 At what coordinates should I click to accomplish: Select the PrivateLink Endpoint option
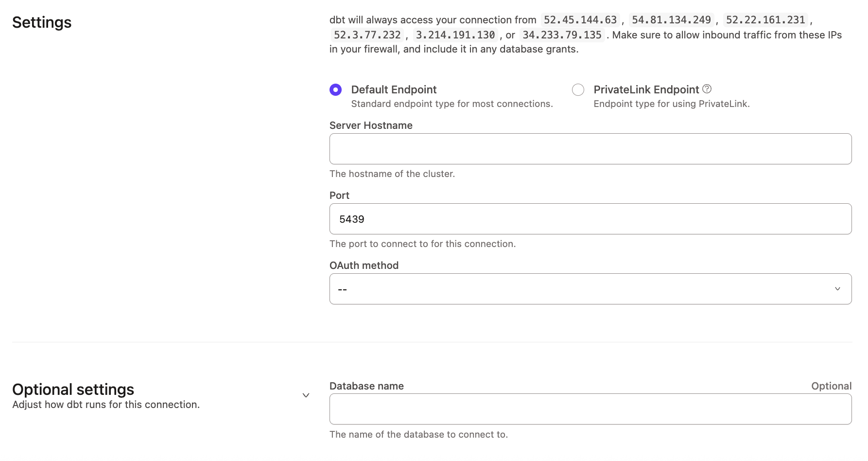578,89
